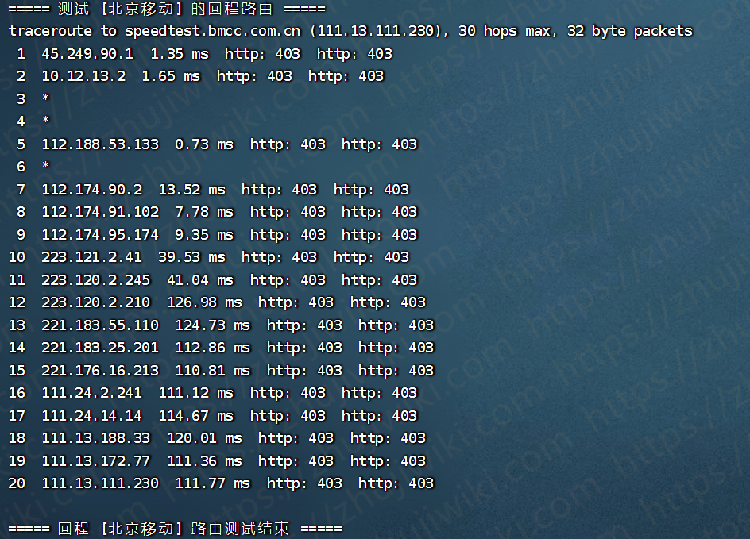Select "30 hops max" in traceroute header
This screenshot has height=539, width=750.
tap(507, 32)
